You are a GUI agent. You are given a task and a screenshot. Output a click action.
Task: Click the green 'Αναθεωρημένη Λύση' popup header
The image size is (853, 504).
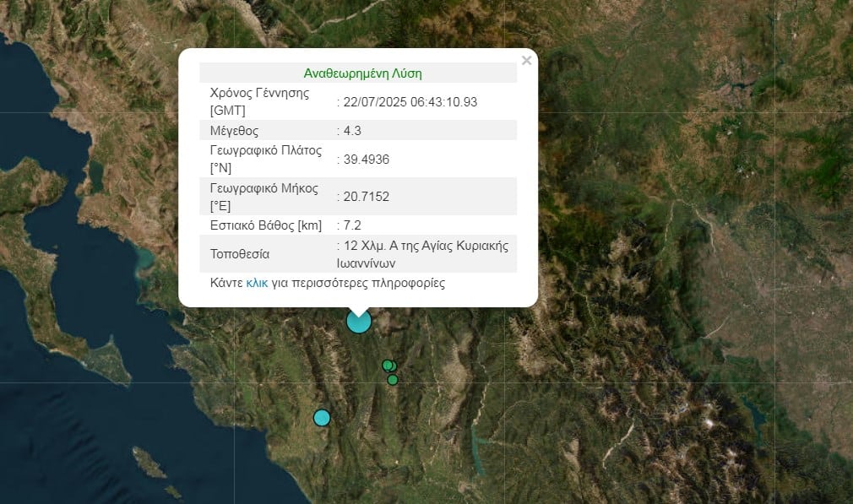[x=361, y=73]
